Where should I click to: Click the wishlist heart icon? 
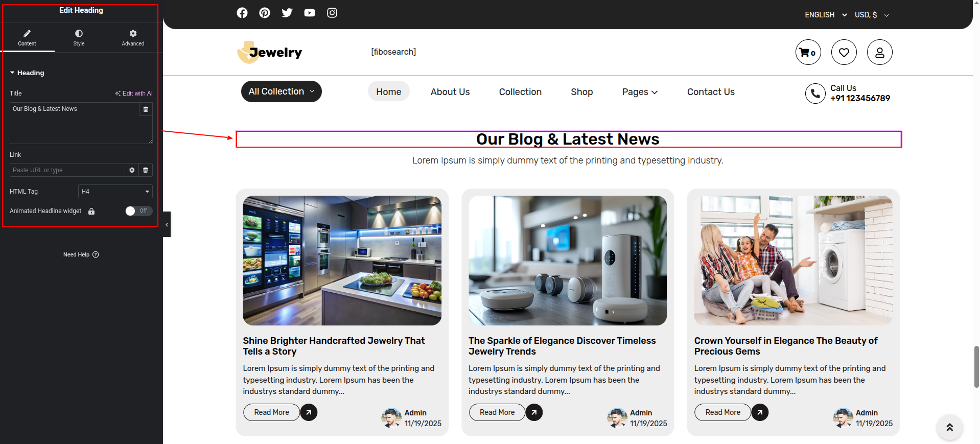coord(844,52)
